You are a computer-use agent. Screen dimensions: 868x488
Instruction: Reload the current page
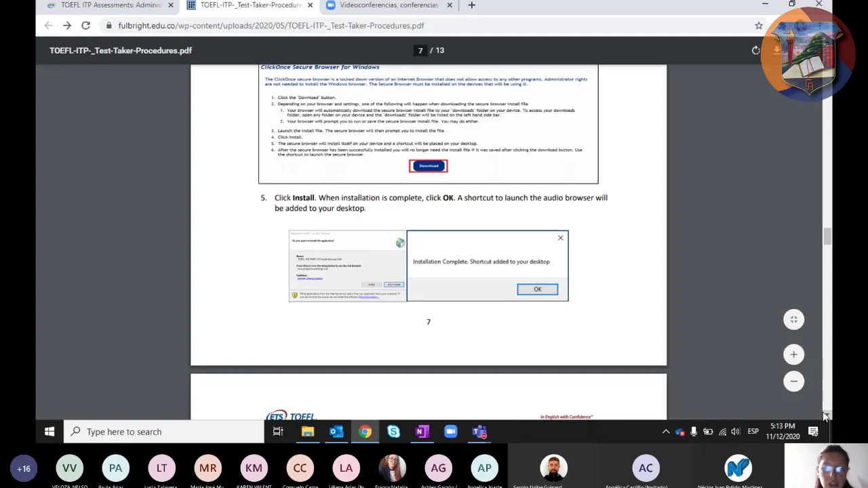pos(85,26)
